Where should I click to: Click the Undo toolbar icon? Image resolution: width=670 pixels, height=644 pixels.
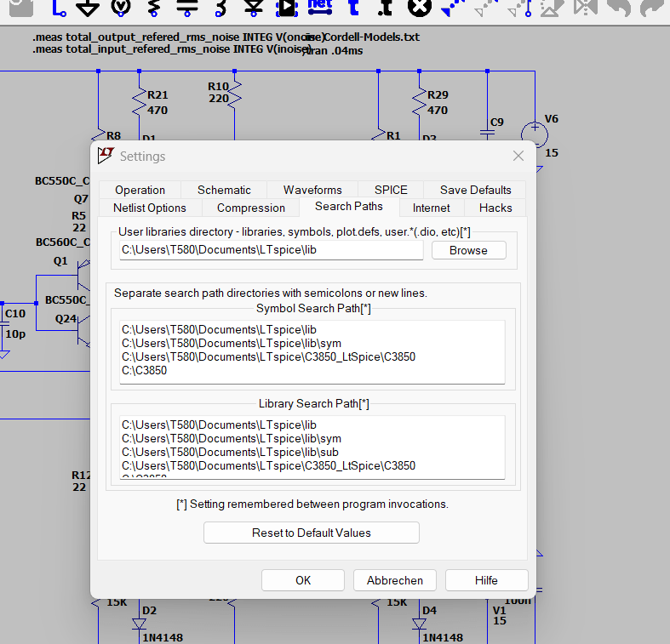[x=619, y=8]
